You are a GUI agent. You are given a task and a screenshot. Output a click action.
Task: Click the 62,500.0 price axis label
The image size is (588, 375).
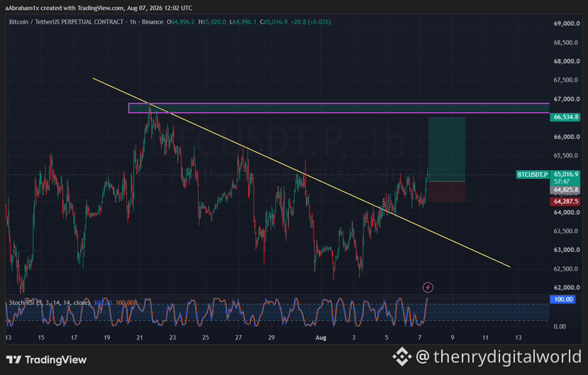coord(566,268)
